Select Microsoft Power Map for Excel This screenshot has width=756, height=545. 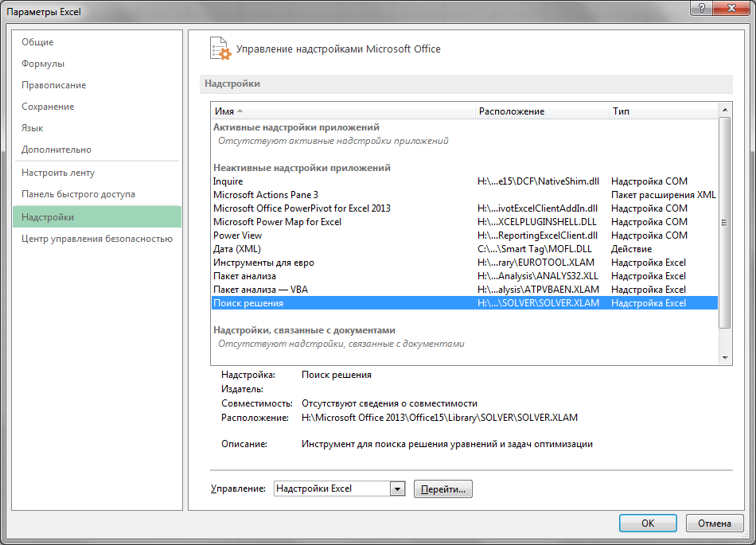[464, 222]
